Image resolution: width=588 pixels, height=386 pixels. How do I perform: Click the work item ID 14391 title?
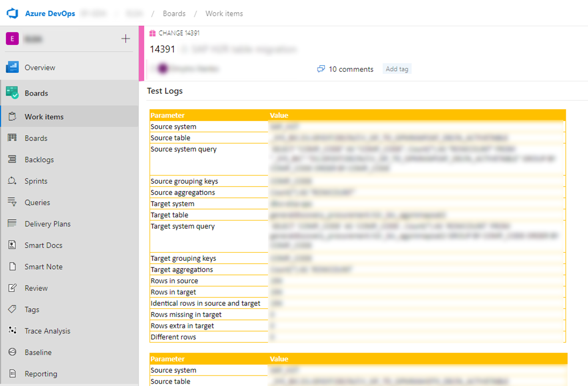point(162,49)
